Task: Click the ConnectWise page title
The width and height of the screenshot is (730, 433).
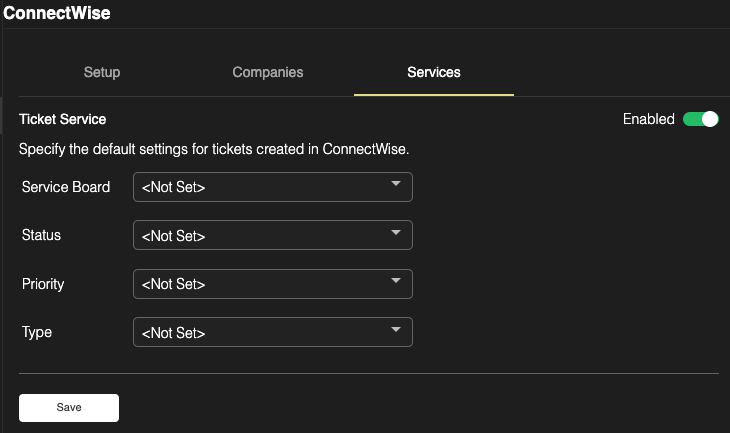Action: (x=56, y=14)
